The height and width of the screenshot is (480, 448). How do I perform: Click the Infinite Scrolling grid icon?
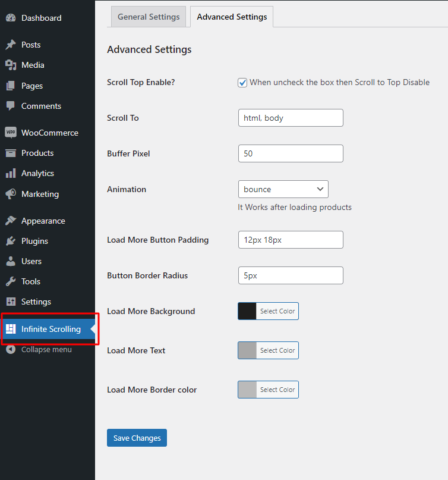pos(11,329)
